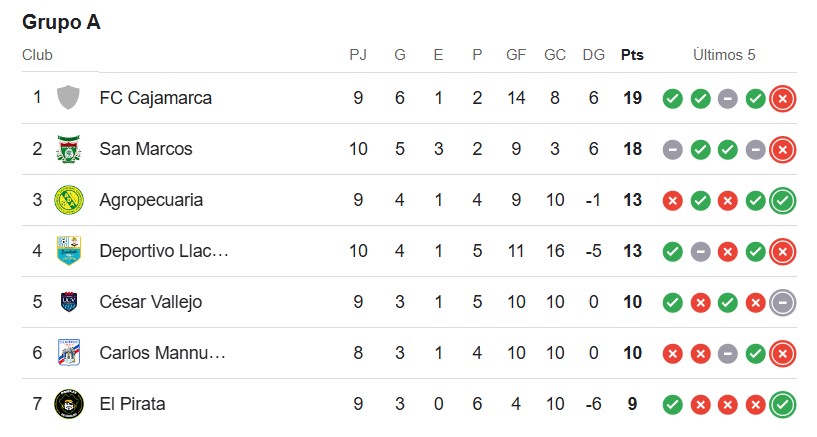Click Agropecuaria's latest win green check

point(782,201)
